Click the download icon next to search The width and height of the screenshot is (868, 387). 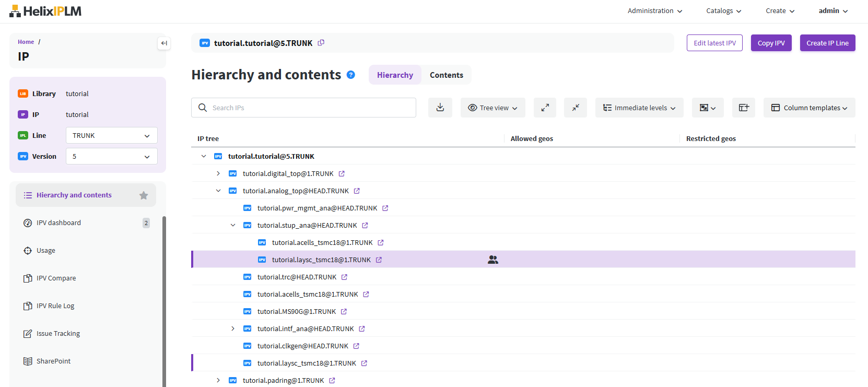(x=440, y=108)
